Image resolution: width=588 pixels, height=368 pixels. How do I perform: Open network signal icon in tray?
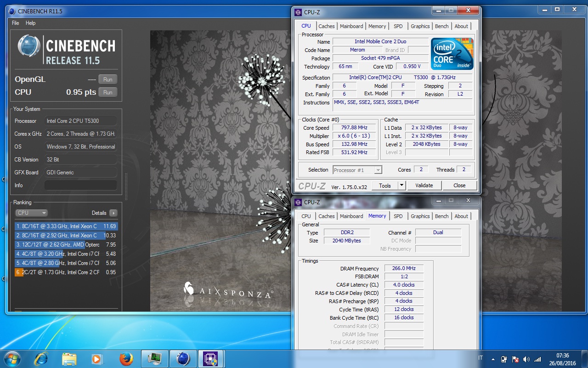point(537,359)
